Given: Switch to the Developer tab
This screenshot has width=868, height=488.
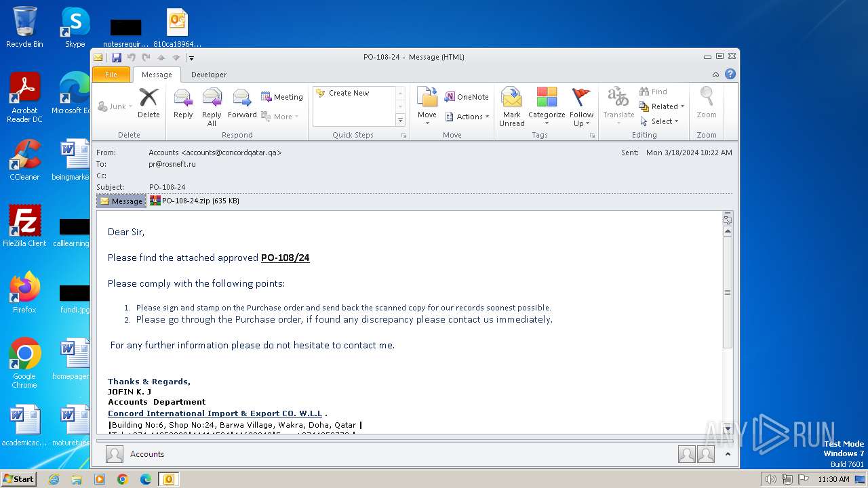Looking at the screenshot, I should (209, 75).
